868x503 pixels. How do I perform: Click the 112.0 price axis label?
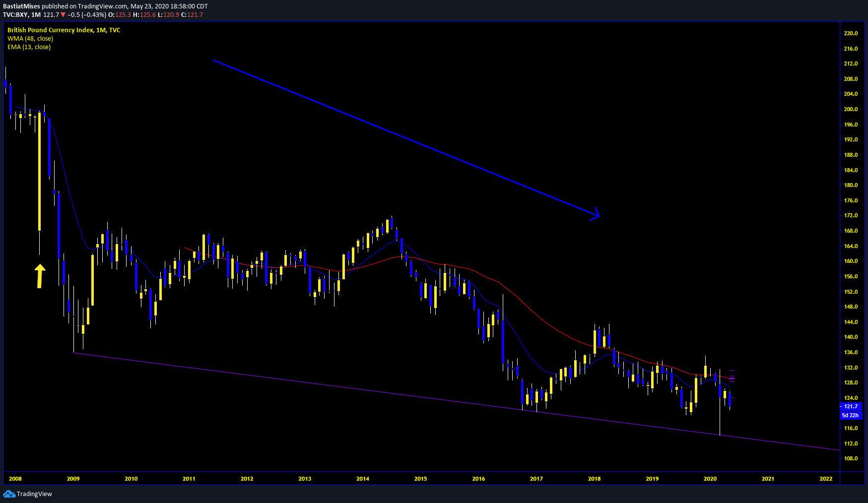(851, 443)
